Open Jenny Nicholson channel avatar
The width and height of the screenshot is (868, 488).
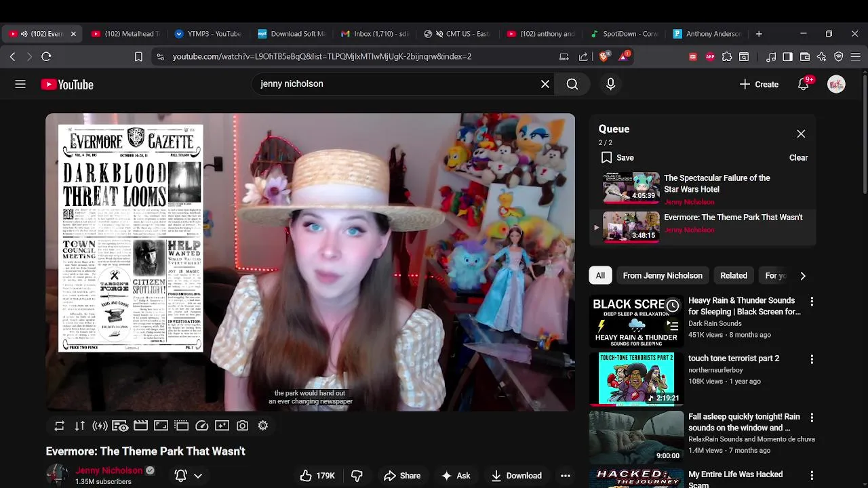57,475
